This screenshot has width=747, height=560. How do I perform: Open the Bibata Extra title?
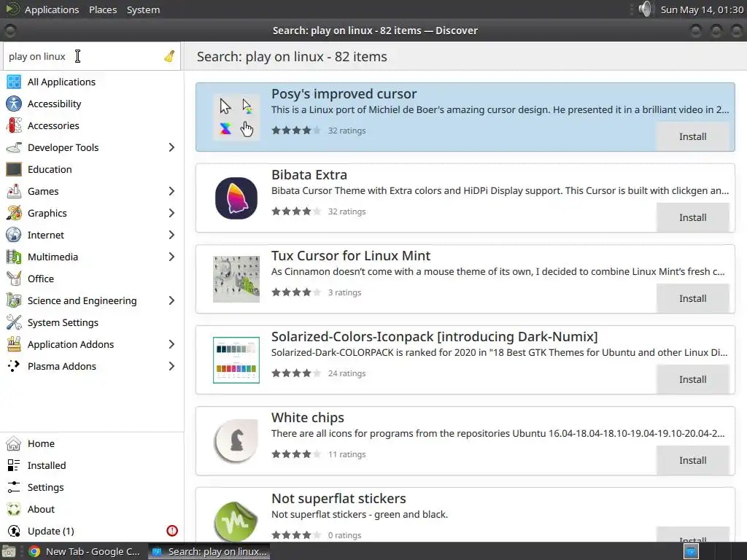click(x=309, y=175)
